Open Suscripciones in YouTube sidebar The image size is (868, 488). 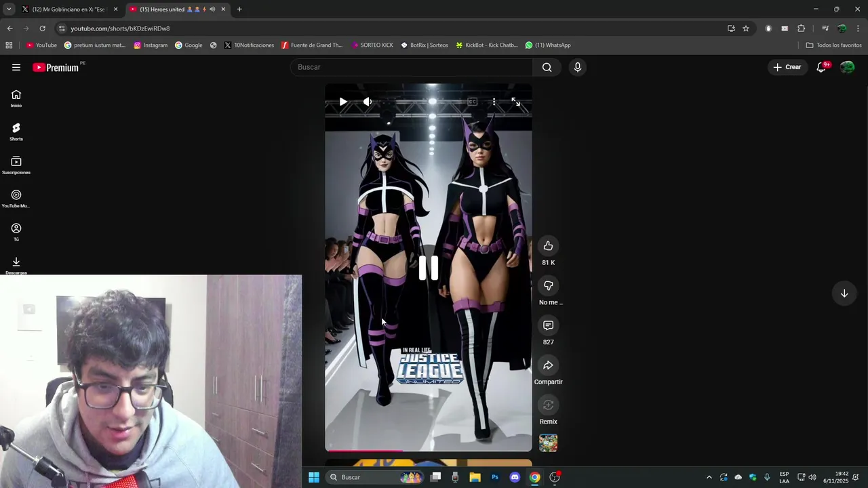pos(16,165)
